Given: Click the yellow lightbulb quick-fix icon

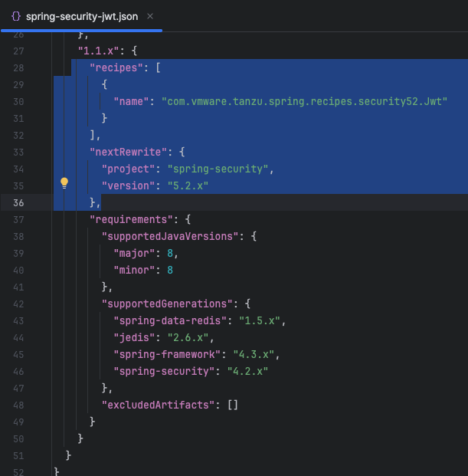Looking at the screenshot, I should coord(64,183).
